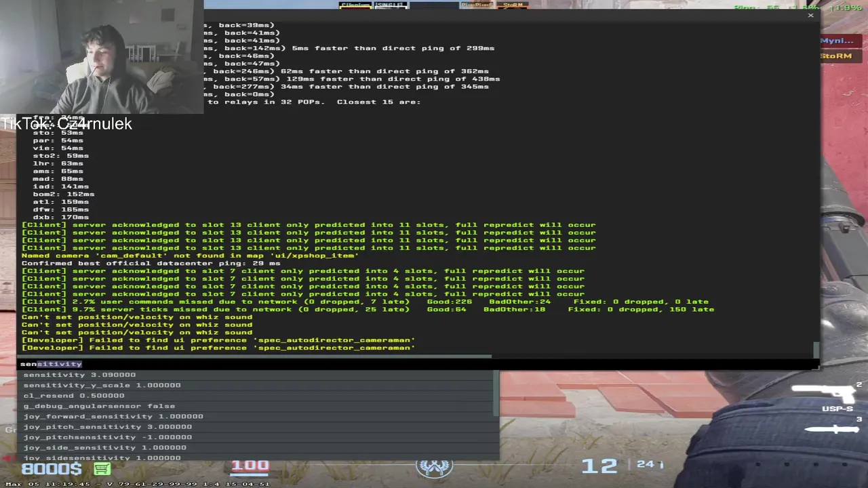Click the health value 100
868x488 pixels.
point(250,466)
